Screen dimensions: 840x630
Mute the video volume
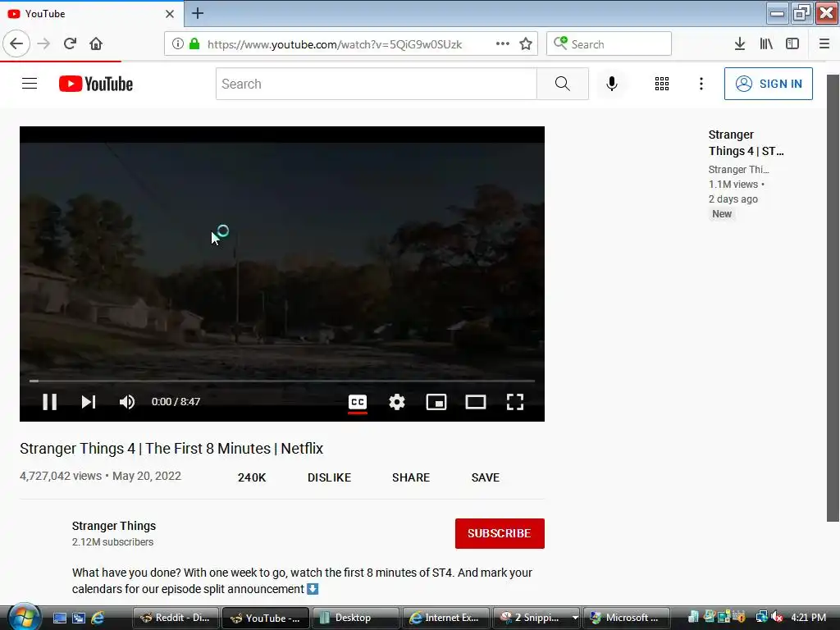click(x=127, y=402)
